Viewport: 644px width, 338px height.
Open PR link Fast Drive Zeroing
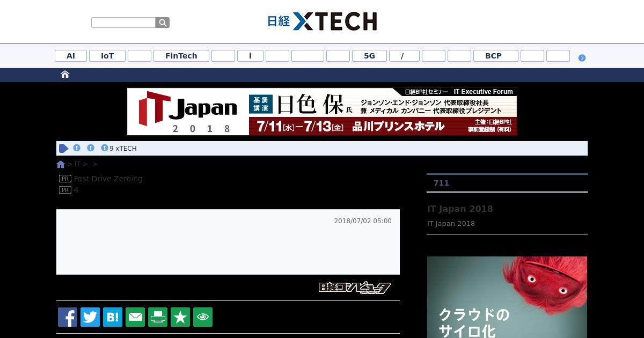point(108,179)
